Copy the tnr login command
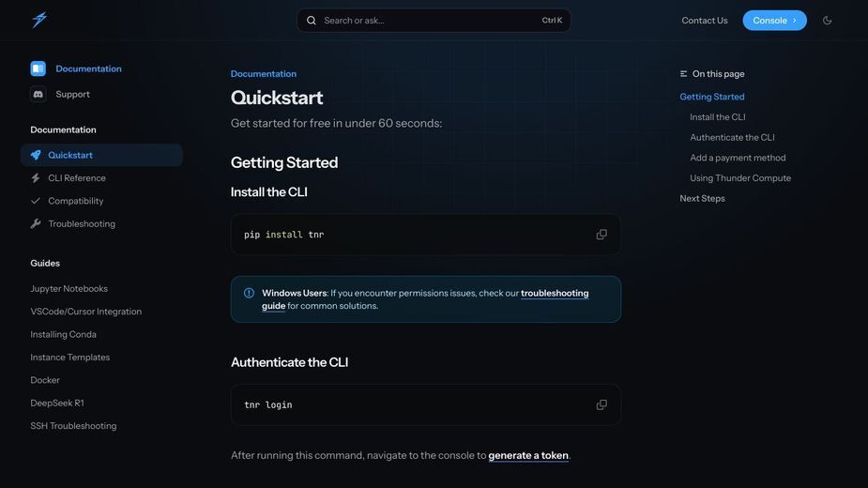 602,404
